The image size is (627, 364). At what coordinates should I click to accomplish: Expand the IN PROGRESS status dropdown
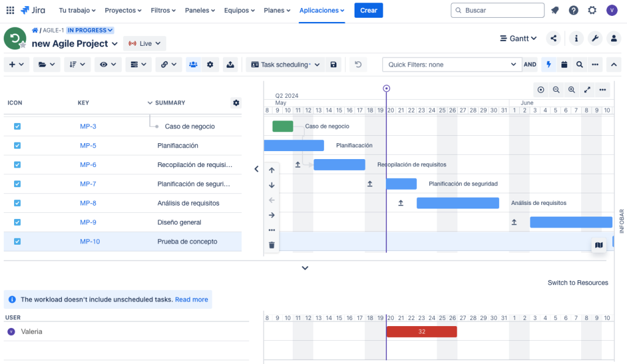(x=90, y=29)
